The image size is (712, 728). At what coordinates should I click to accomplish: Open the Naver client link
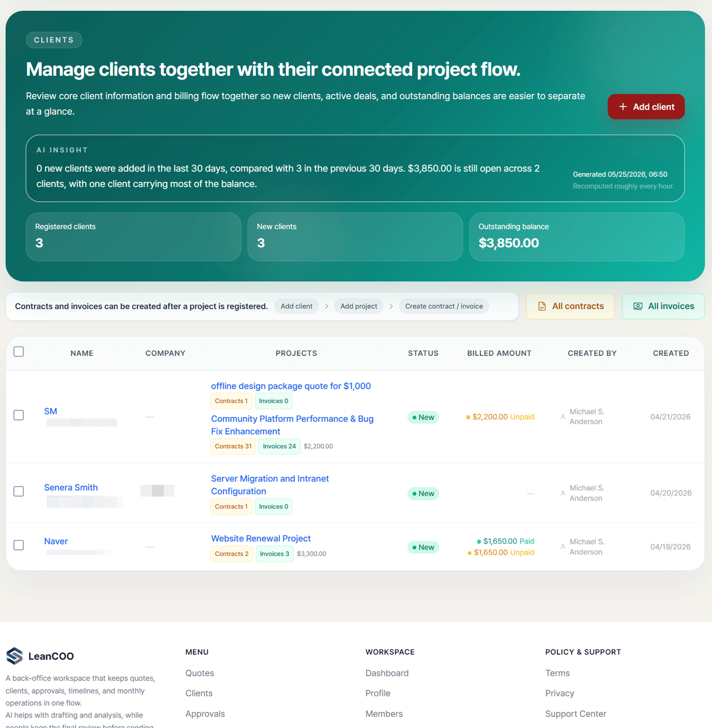click(x=56, y=541)
